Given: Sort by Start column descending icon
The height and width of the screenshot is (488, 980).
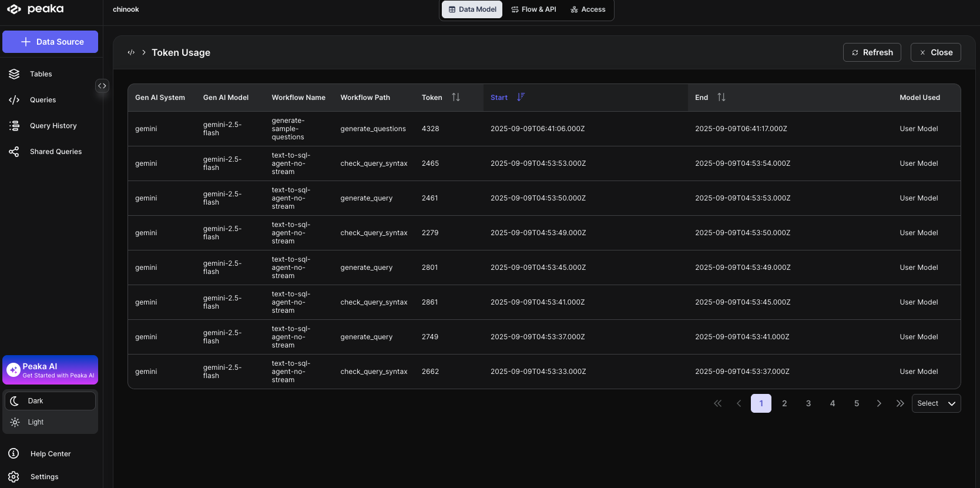Looking at the screenshot, I should (521, 97).
